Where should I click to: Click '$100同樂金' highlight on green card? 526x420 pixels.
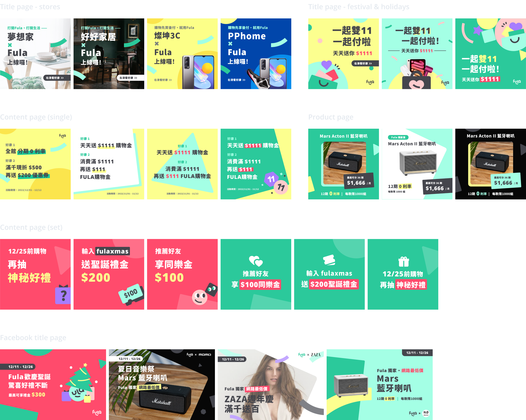click(260, 284)
